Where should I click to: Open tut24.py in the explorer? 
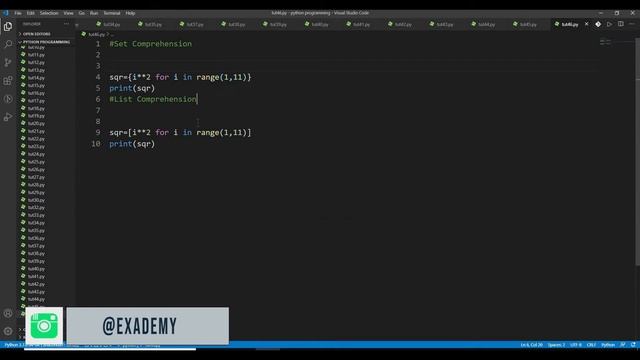pos(36,154)
